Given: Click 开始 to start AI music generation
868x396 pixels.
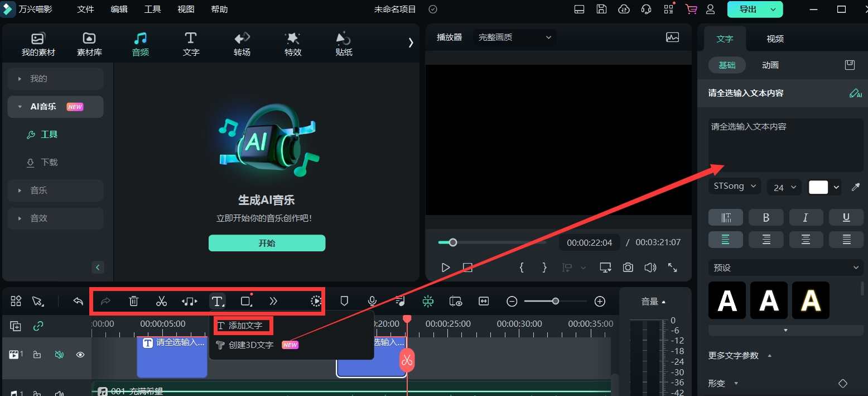Looking at the screenshot, I should 267,243.
